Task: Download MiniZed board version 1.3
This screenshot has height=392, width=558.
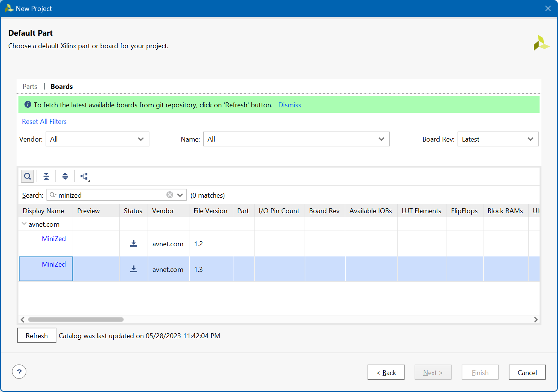Action: coord(134,269)
